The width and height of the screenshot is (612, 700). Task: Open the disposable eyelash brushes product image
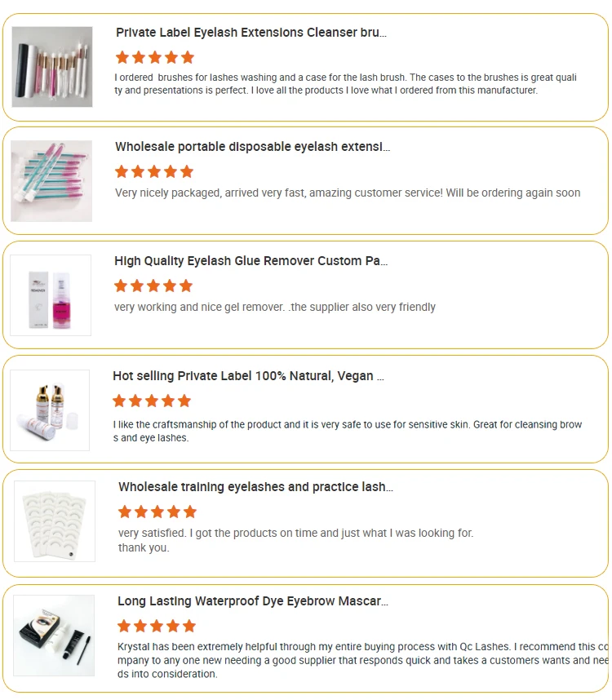[51, 180]
